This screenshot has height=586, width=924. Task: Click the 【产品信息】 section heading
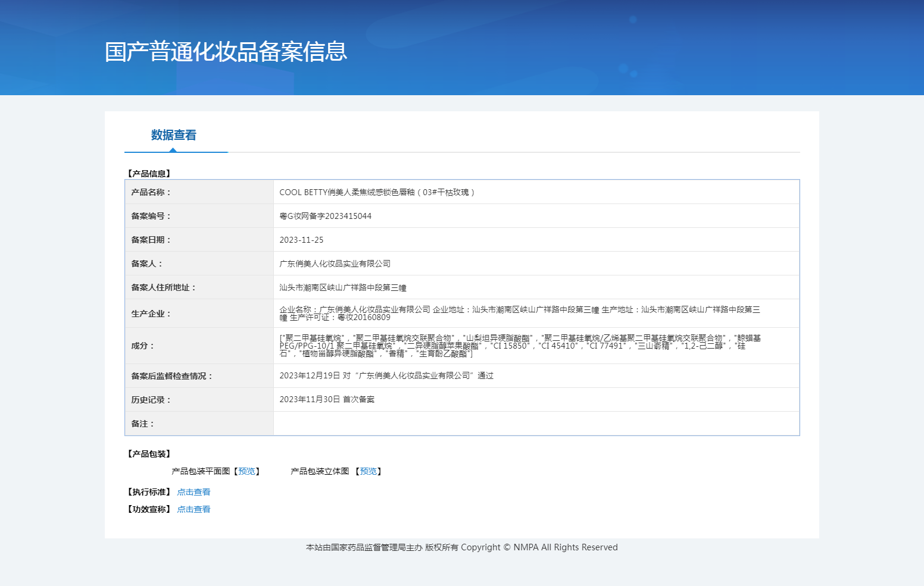pyautogui.click(x=149, y=174)
